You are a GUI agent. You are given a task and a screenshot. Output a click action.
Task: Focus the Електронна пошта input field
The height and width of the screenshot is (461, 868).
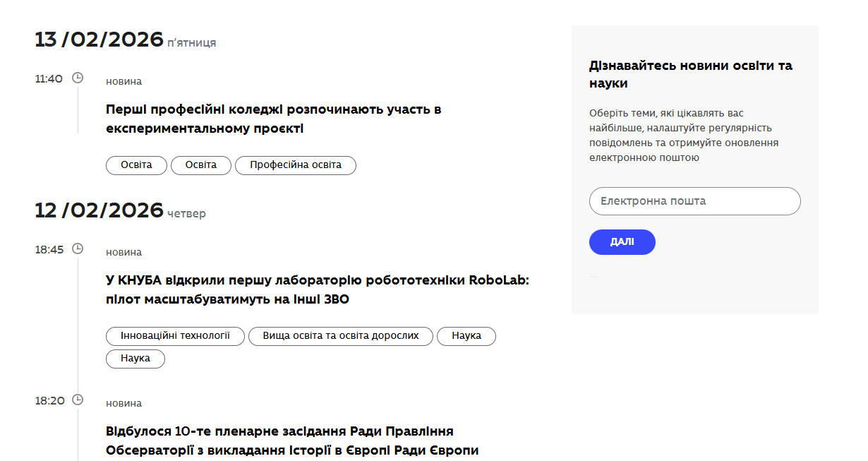pyautogui.click(x=695, y=201)
